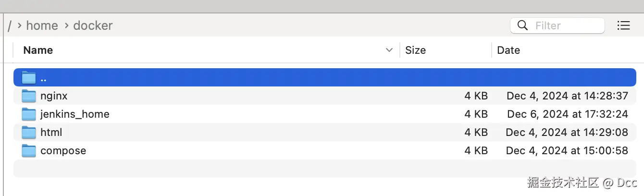Screen dimensions: 644x196
Task: Select docker in breadcrumb path
Action: (93, 25)
